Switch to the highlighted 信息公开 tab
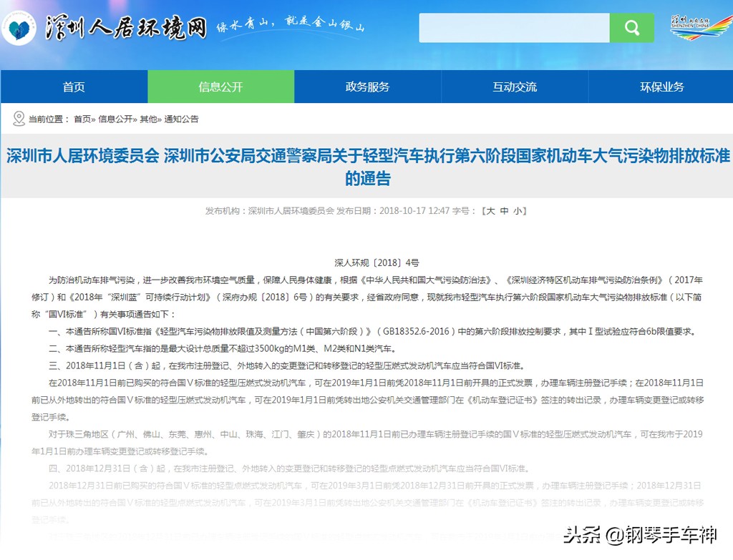The image size is (733, 560). [220, 87]
